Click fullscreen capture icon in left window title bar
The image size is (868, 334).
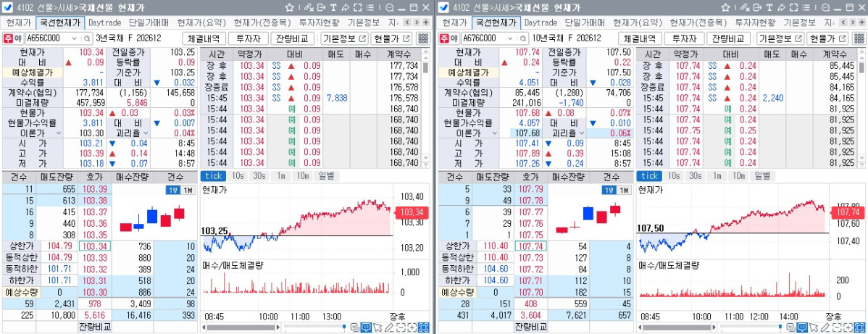(358, 8)
